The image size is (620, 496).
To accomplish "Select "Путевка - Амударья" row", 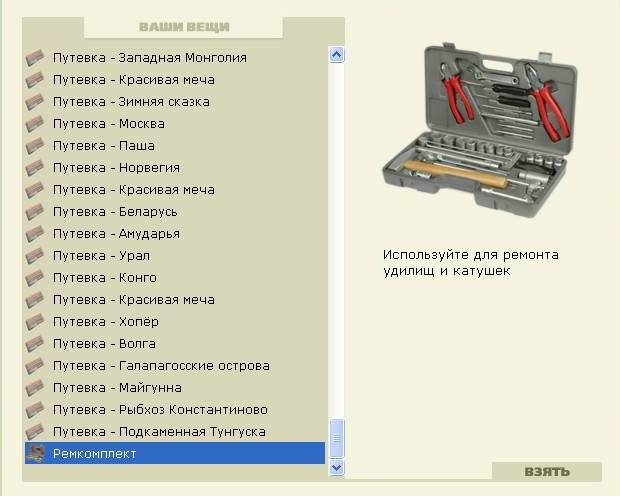I will pyautogui.click(x=174, y=234).
